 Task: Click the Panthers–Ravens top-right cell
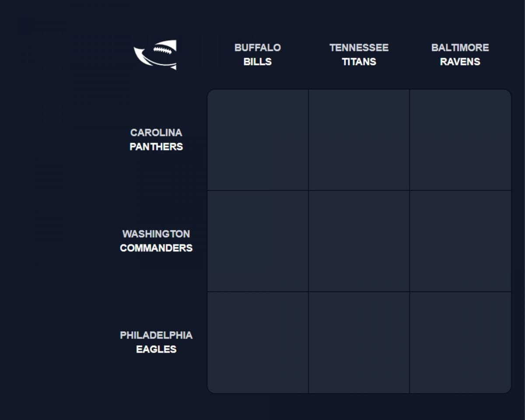click(460, 140)
